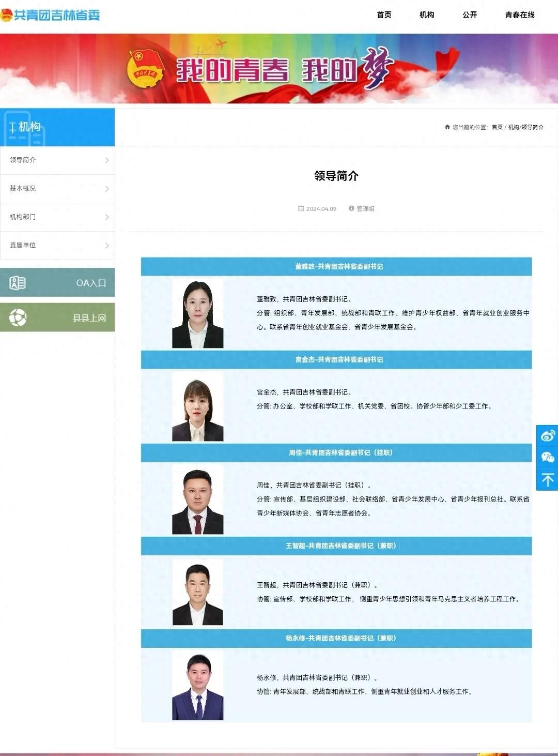Expand 机构部门 sidebar chevron
The width and height of the screenshot is (558, 756).
107,217
